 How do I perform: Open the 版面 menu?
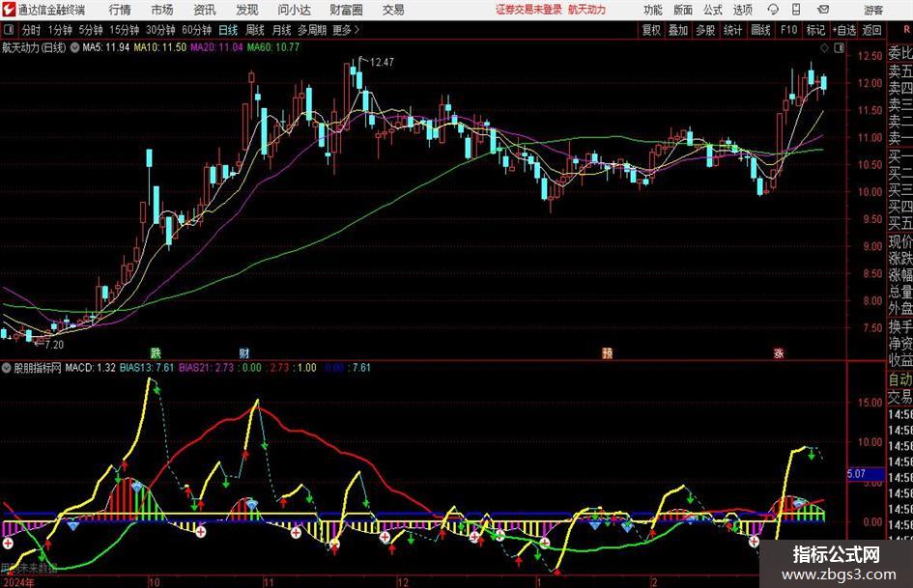[682, 10]
